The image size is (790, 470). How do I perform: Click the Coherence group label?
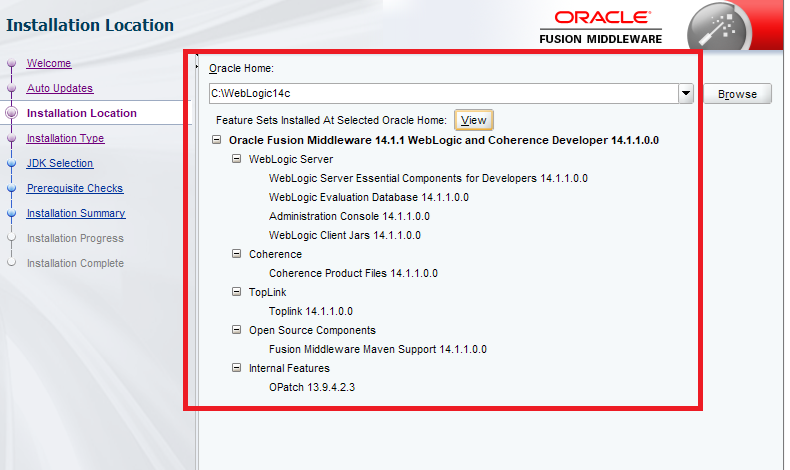point(275,254)
